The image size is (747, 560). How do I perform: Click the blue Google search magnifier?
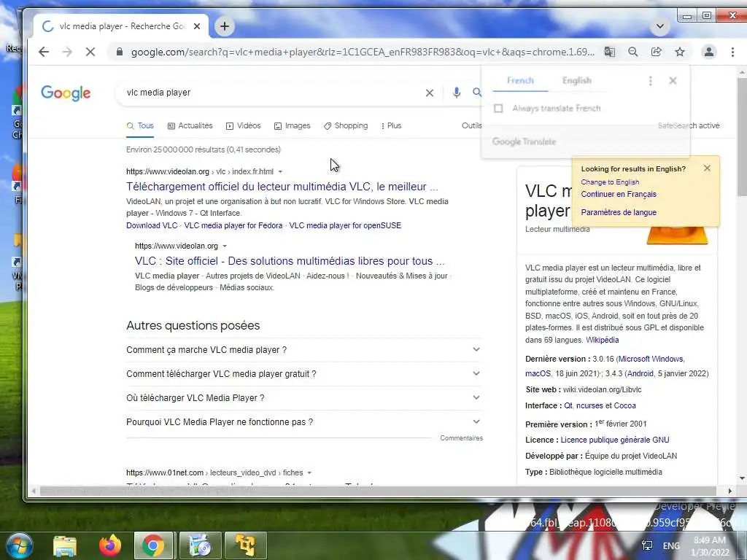pos(476,93)
